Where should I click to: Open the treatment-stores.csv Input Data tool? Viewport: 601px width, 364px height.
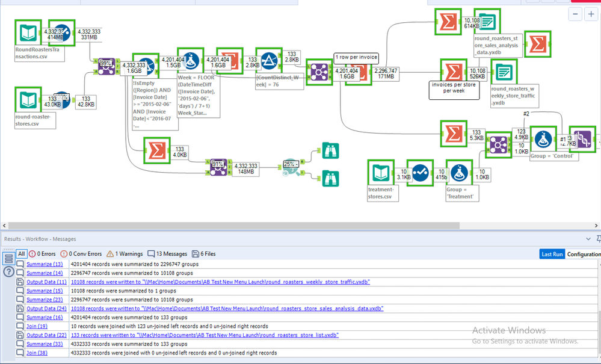pyautogui.click(x=381, y=174)
